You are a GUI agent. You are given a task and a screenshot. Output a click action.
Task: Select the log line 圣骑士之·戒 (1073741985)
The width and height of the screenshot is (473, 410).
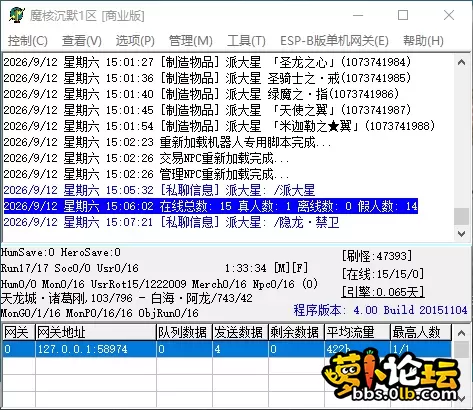(x=207, y=78)
